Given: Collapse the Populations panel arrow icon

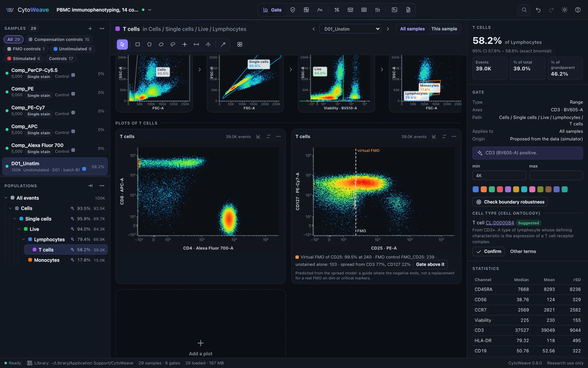Looking at the screenshot, I should point(90,186).
